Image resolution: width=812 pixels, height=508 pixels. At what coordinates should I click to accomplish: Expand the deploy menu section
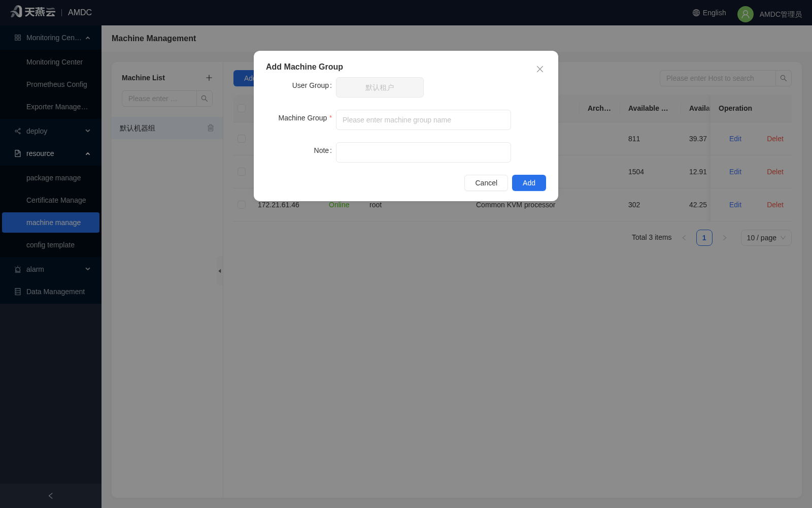pyautogui.click(x=51, y=131)
